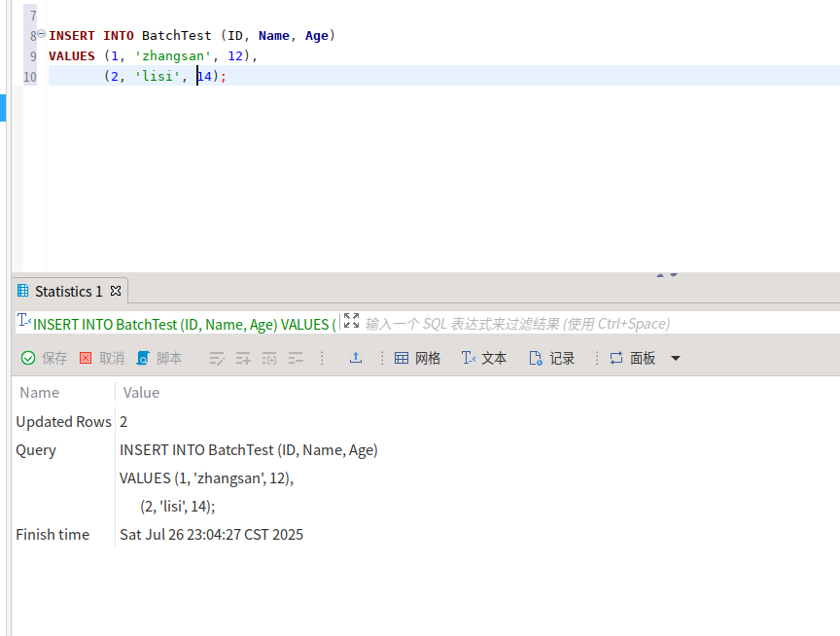840x636 pixels.
Task: Collapse the INSERT statement fold marker on line 8
Action: click(41, 34)
